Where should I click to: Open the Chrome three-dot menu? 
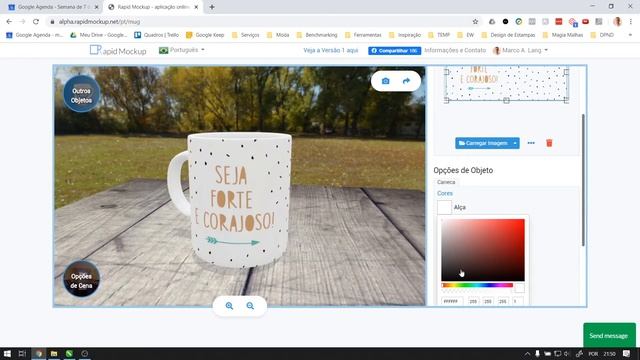(631, 21)
